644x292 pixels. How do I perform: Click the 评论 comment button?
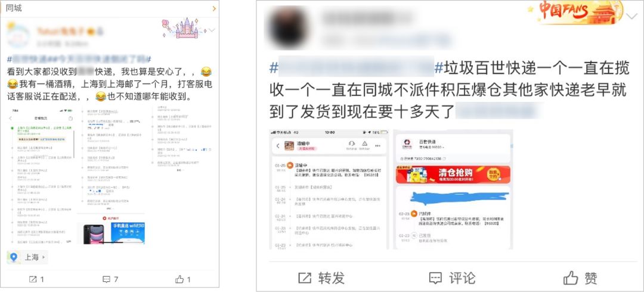pos(452,278)
